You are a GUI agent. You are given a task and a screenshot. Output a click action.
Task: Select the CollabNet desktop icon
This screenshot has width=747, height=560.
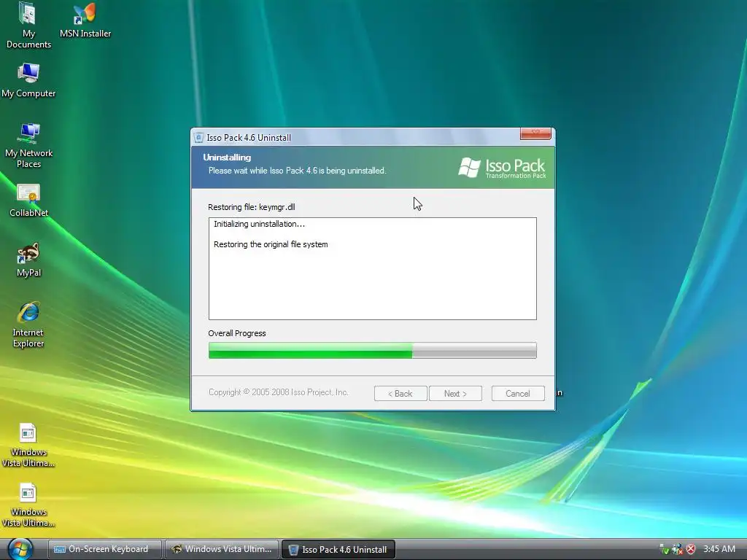click(x=28, y=201)
